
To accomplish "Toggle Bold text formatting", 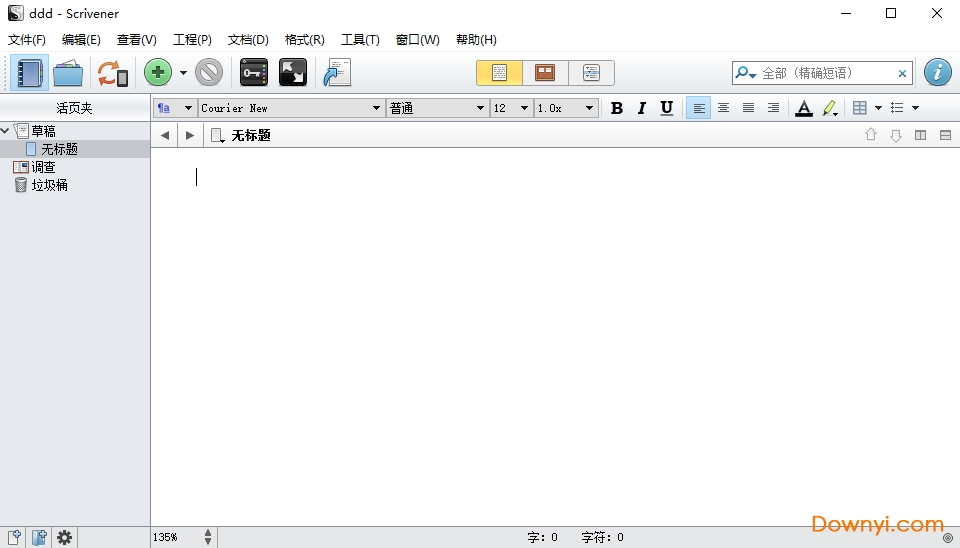I will click(617, 108).
